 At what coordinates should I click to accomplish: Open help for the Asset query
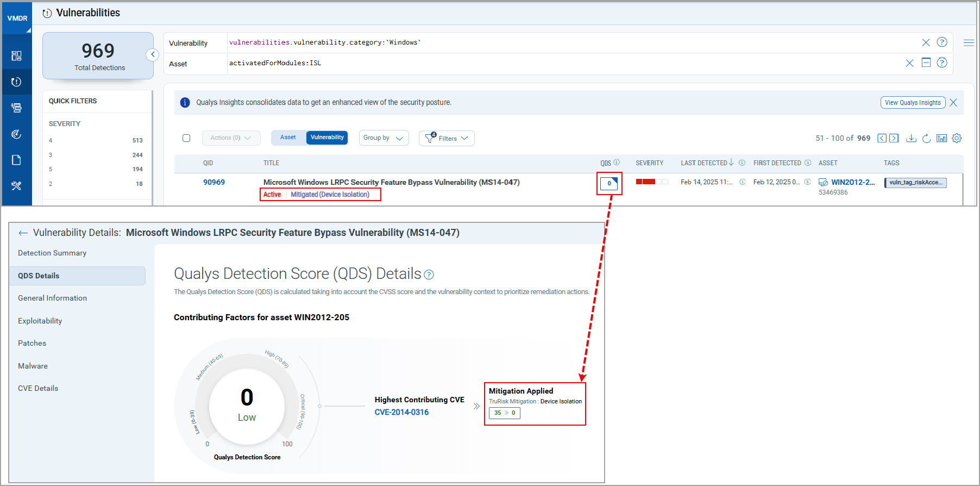[x=942, y=63]
